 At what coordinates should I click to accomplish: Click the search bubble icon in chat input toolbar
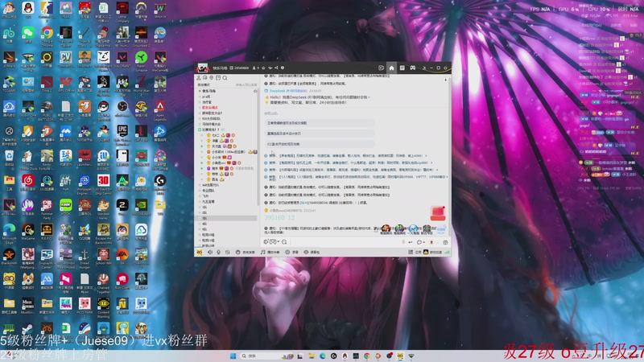pyautogui.click(x=284, y=242)
